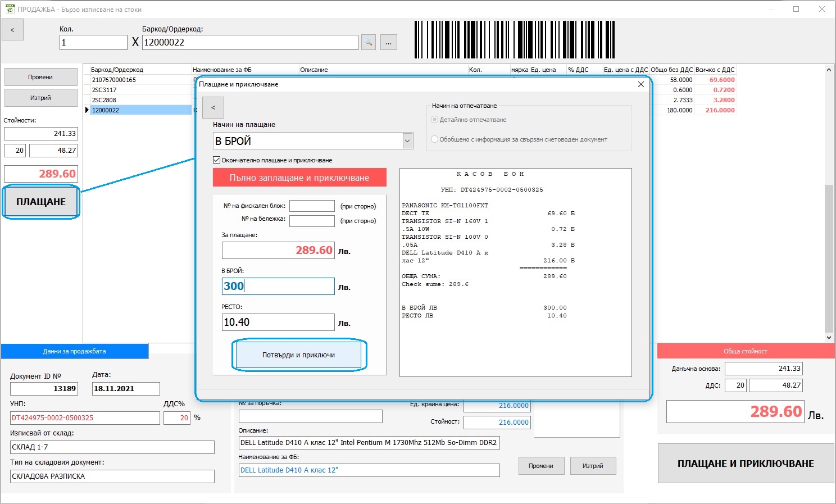Select table row 2107670000165

[x=141, y=80]
